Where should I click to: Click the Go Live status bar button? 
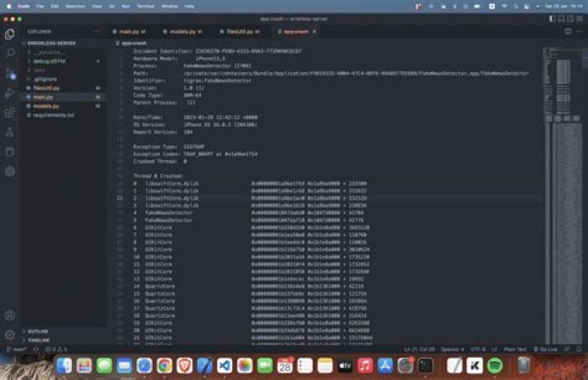[545, 349]
